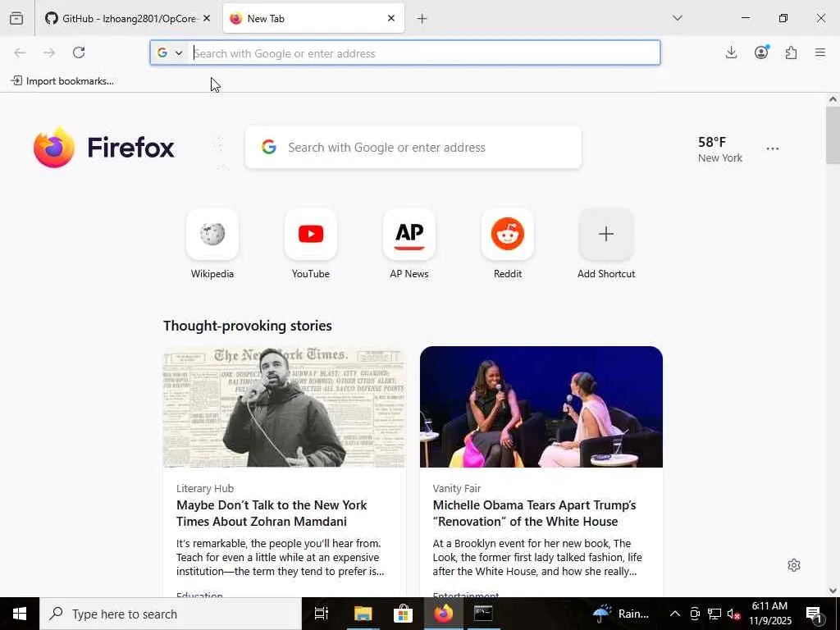The width and height of the screenshot is (840, 630).
Task: Click the page vertical scrollbar thumb
Action: pyautogui.click(x=833, y=135)
